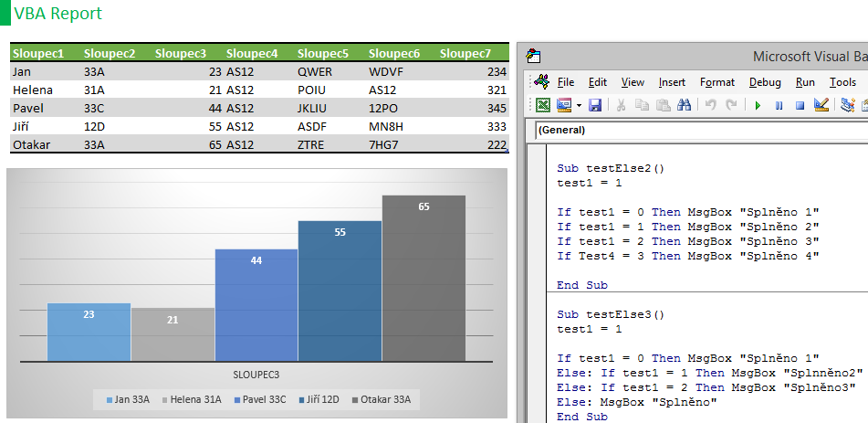868x423 pixels.
Task: Click the chart bar labeled 55
Action: [340, 291]
